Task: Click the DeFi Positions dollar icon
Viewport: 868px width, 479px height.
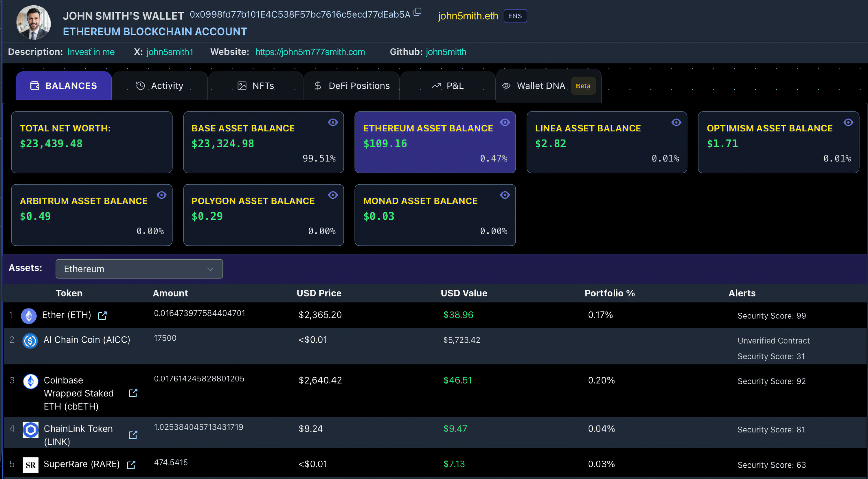Action: pos(318,86)
